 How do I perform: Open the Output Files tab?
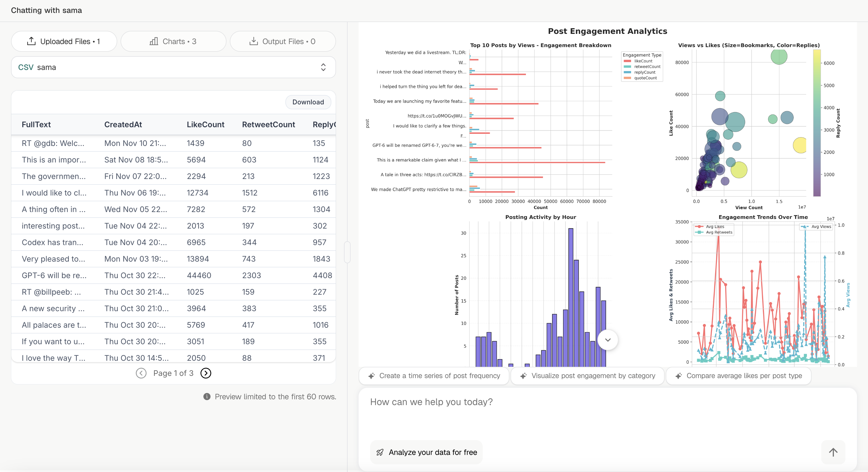(282, 41)
